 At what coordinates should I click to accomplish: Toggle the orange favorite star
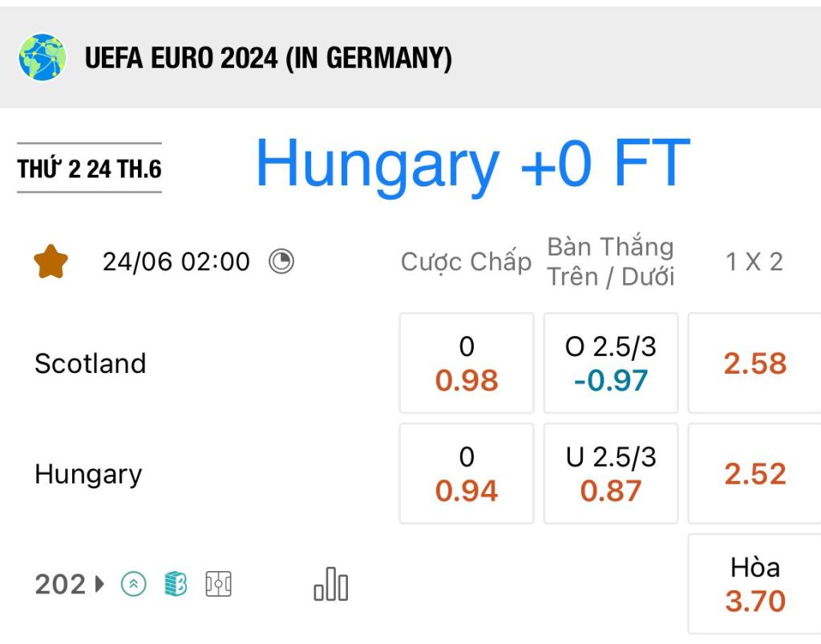pos(51,261)
